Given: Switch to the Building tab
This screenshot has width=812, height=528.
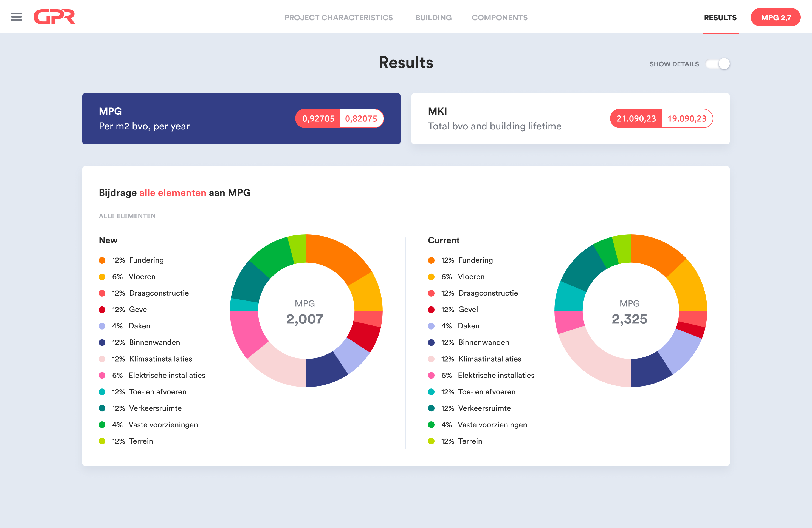Looking at the screenshot, I should (433, 17).
